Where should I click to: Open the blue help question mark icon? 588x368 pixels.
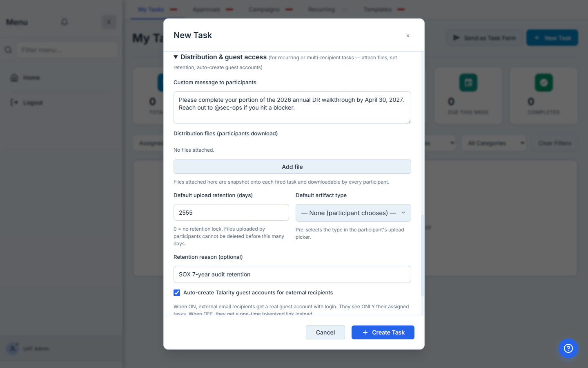point(568,348)
